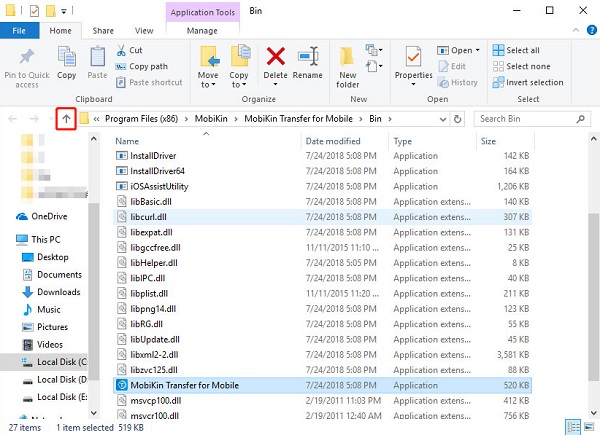Click Select none
The height and width of the screenshot is (435, 600).
pos(522,66)
